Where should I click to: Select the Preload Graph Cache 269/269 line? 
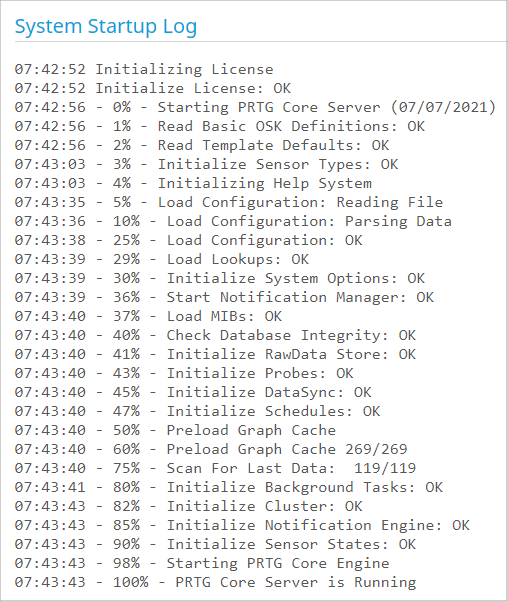(211, 450)
